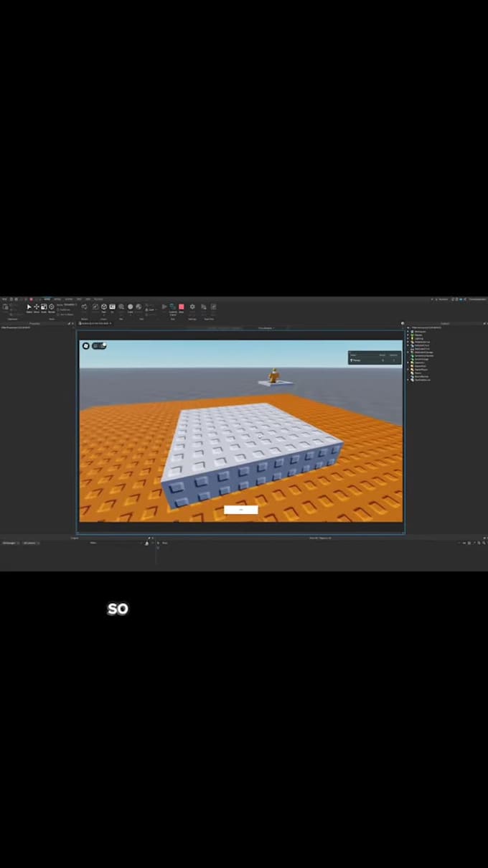The height and width of the screenshot is (868, 488).
Task: Click the Output filter field
Action: (115, 543)
